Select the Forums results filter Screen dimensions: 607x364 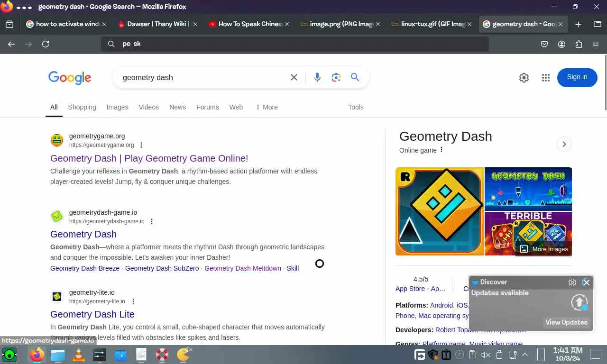point(208,107)
